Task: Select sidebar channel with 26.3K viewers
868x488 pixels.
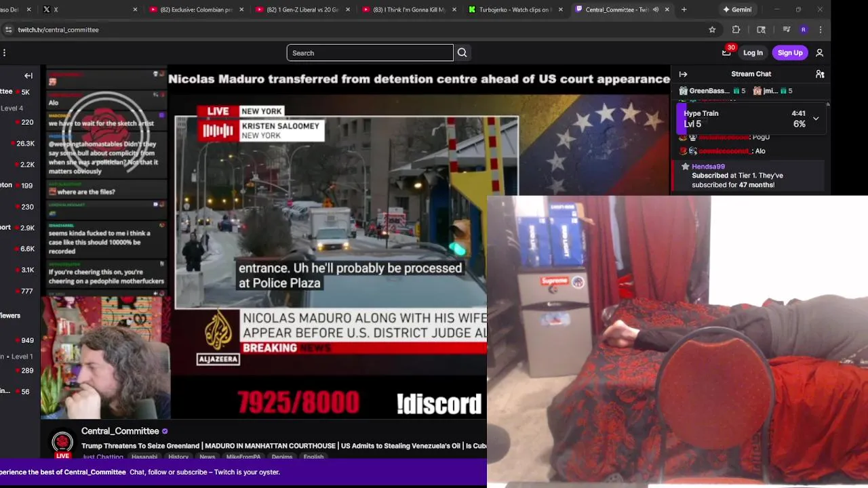Action: pyautogui.click(x=20, y=144)
